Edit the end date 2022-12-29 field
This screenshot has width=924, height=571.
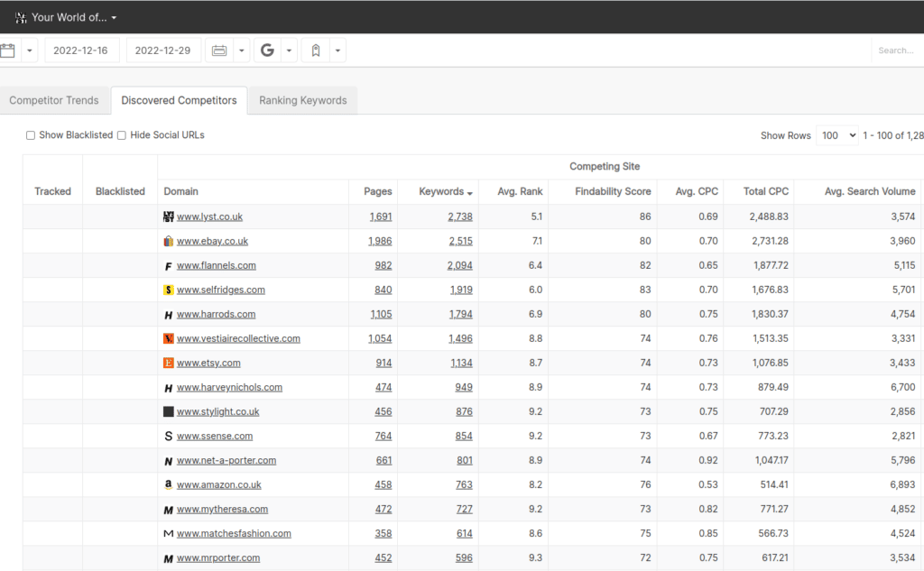pyautogui.click(x=163, y=51)
